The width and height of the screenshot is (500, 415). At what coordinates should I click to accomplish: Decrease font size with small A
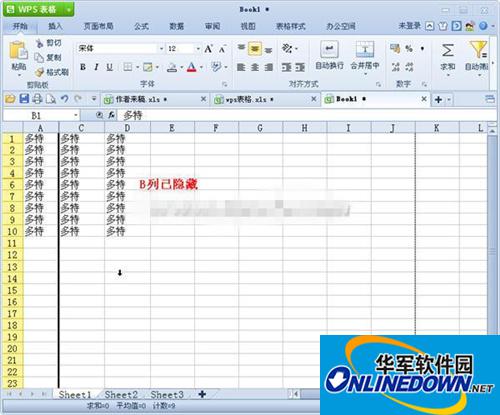tap(222, 49)
